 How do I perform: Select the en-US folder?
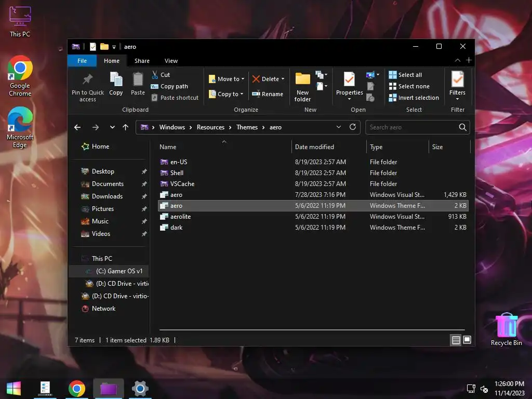pos(313,162)
